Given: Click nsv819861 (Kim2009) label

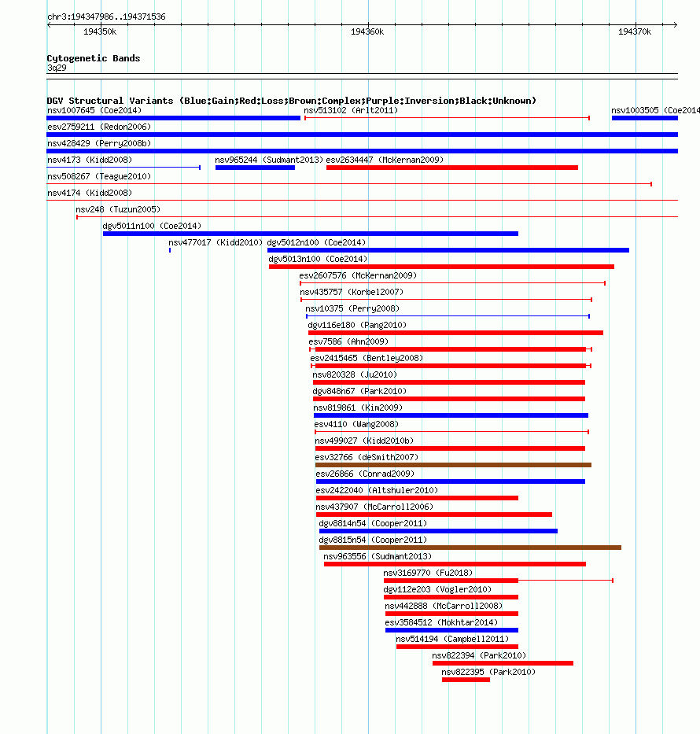Looking at the screenshot, I should point(358,408).
